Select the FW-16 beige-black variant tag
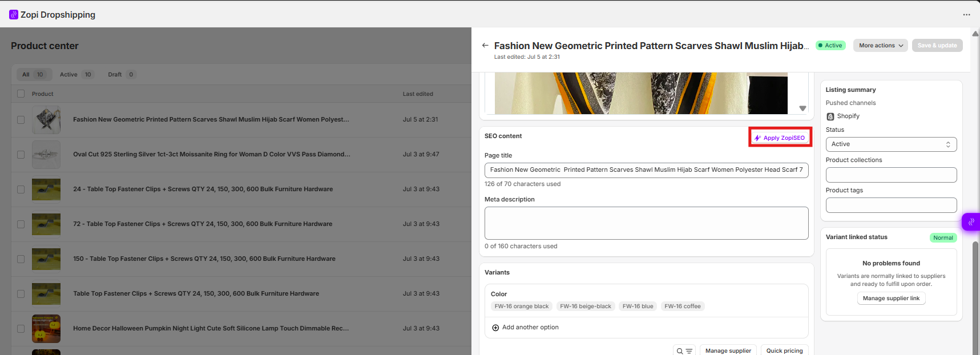Viewport: 980px width, 355px height. tap(586, 306)
